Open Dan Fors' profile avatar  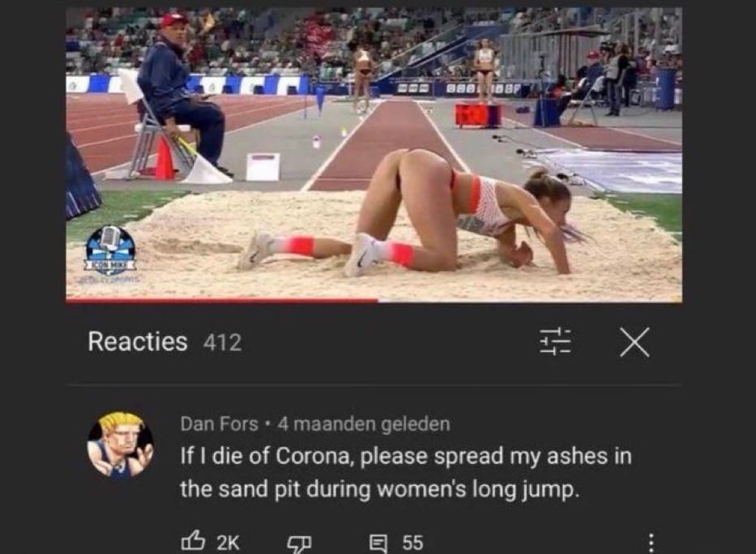(121, 444)
